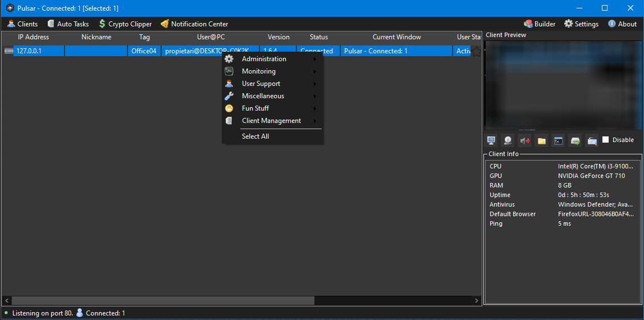Viewport: 644px width, 320px height.
Task: Open the User Support submenu
Action: pos(273,84)
